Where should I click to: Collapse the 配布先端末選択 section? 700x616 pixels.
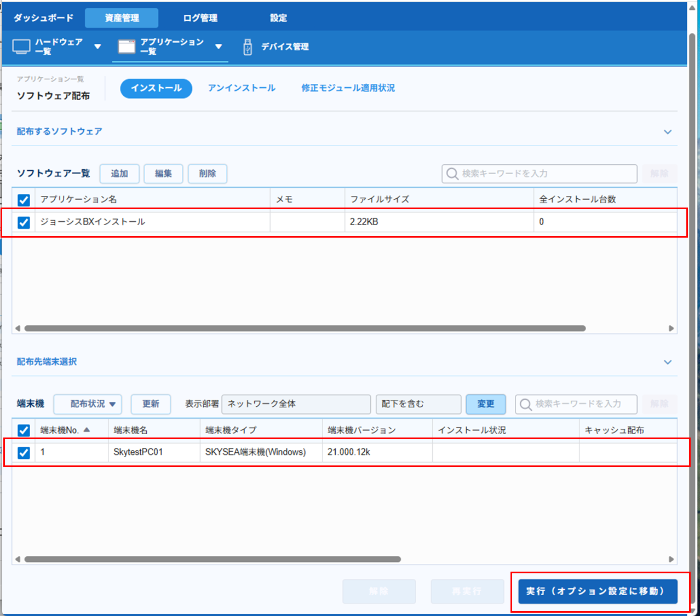tap(667, 362)
